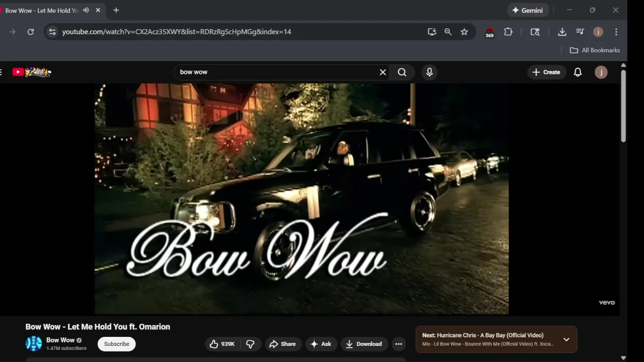The width and height of the screenshot is (644, 362).
Task: Subscribe to the Bow Wow channel
Action: pos(117,344)
